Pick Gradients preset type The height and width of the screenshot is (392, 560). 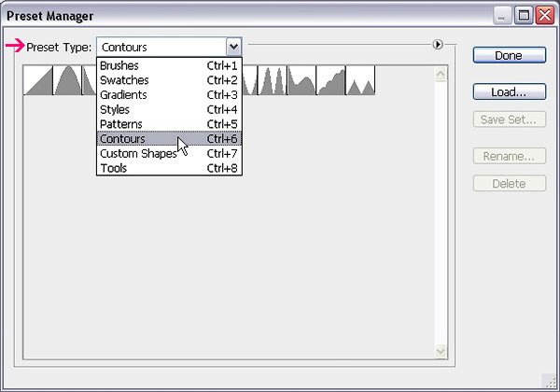[169, 95]
